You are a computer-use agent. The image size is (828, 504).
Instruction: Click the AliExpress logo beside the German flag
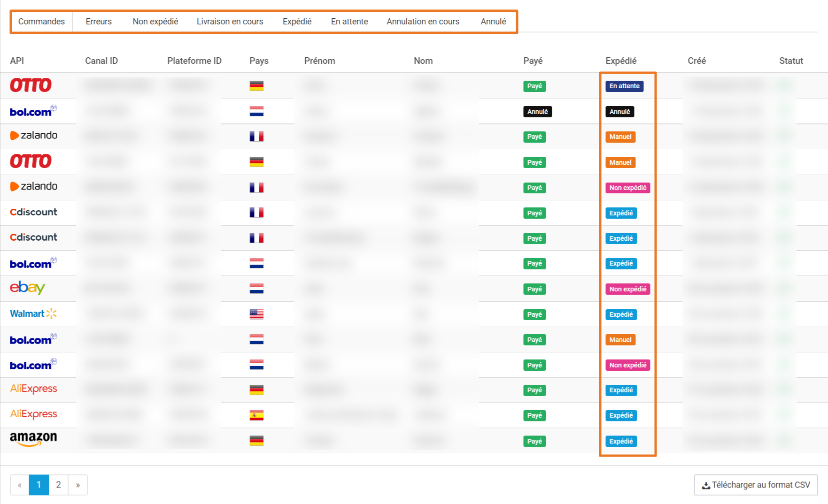(33, 389)
